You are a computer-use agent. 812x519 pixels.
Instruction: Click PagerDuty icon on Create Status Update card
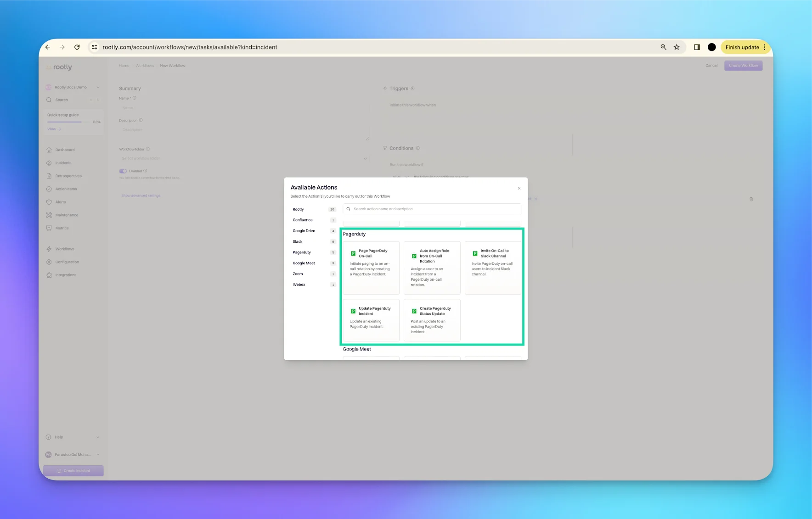(414, 311)
